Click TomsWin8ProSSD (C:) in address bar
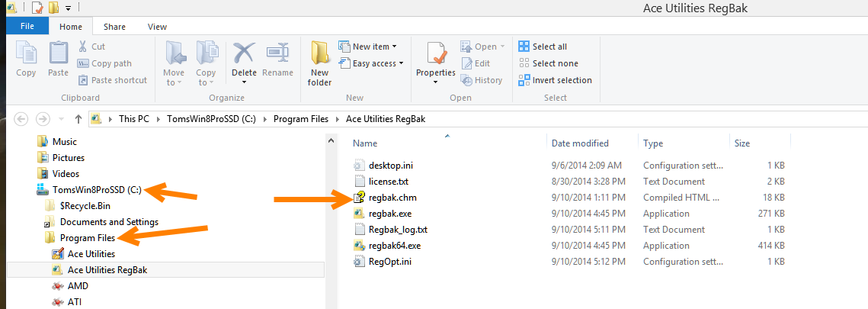The image size is (868, 309). click(211, 118)
